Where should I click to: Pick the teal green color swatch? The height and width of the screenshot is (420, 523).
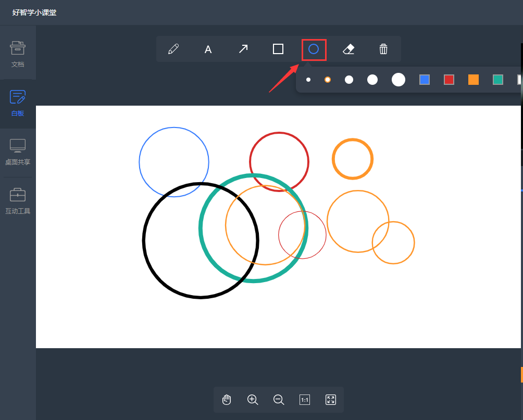pyautogui.click(x=498, y=80)
